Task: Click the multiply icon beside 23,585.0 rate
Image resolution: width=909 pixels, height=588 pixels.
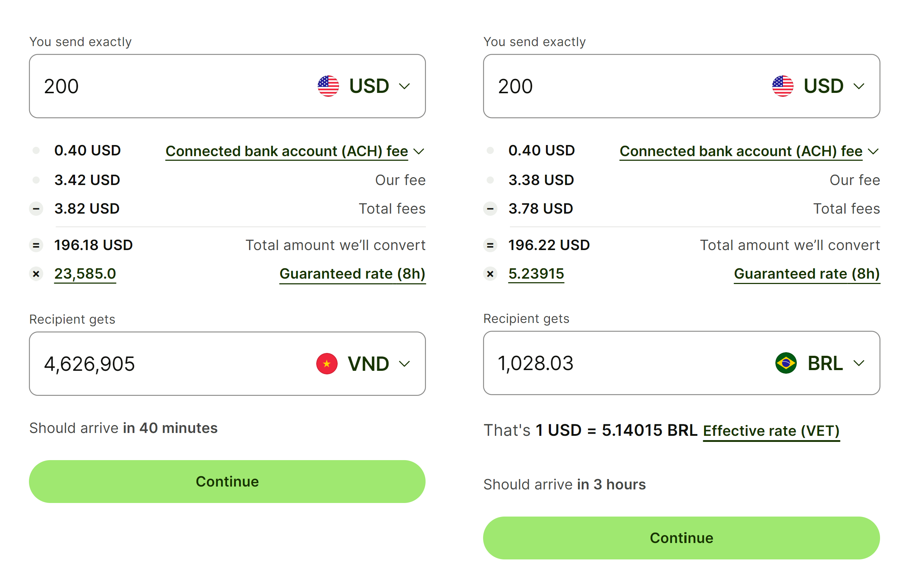Action: (x=36, y=274)
